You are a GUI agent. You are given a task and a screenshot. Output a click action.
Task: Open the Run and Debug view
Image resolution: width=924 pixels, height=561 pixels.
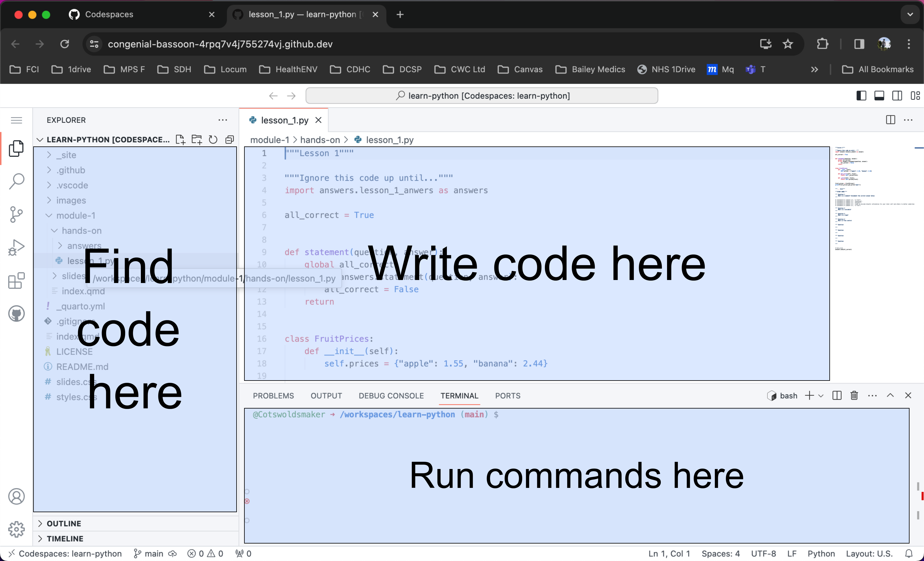click(x=16, y=247)
